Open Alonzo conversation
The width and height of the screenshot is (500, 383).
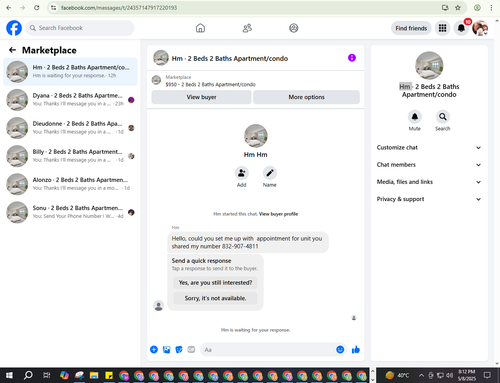point(70,184)
